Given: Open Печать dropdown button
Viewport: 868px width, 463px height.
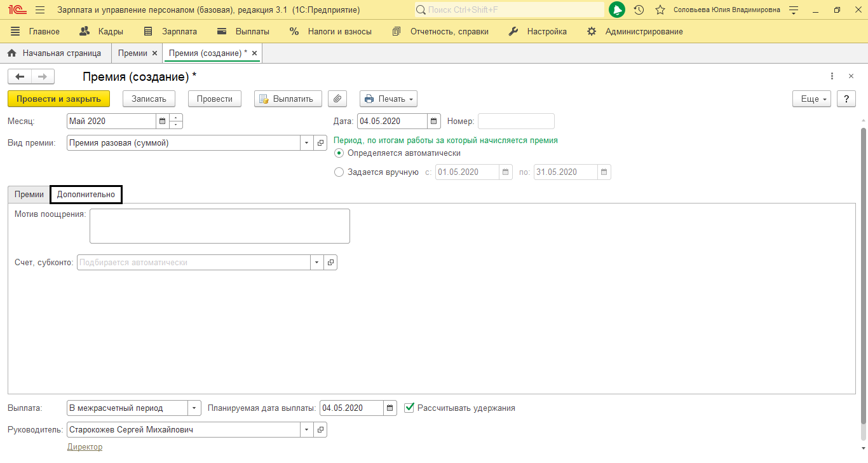Looking at the screenshot, I should click(388, 99).
